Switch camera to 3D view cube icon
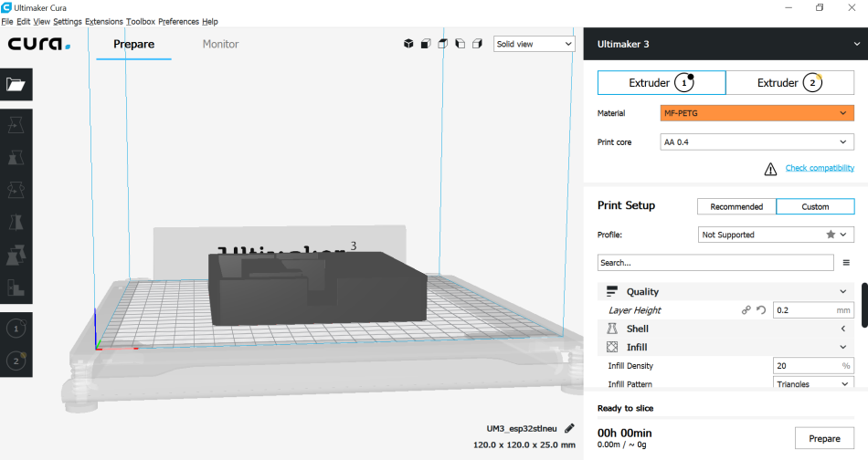This screenshot has height=460, width=868. click(x=408, y=44)
